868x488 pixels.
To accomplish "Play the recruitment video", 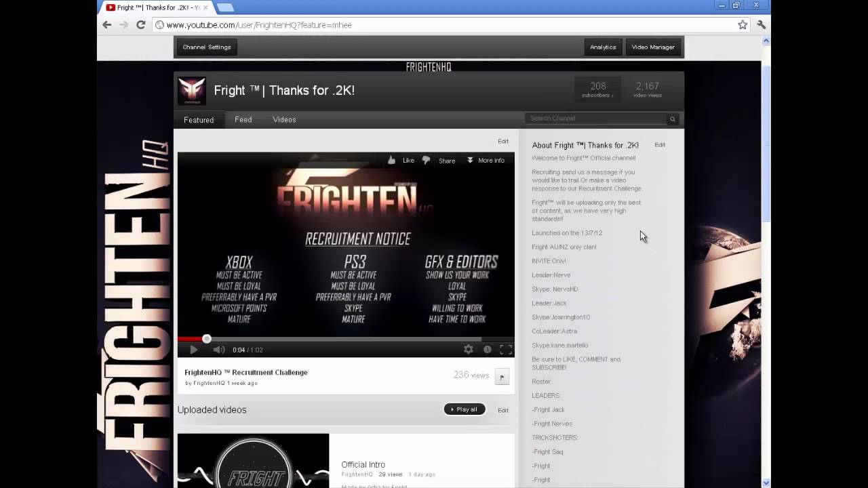I will pyautogui.click(x=193, y=350).
